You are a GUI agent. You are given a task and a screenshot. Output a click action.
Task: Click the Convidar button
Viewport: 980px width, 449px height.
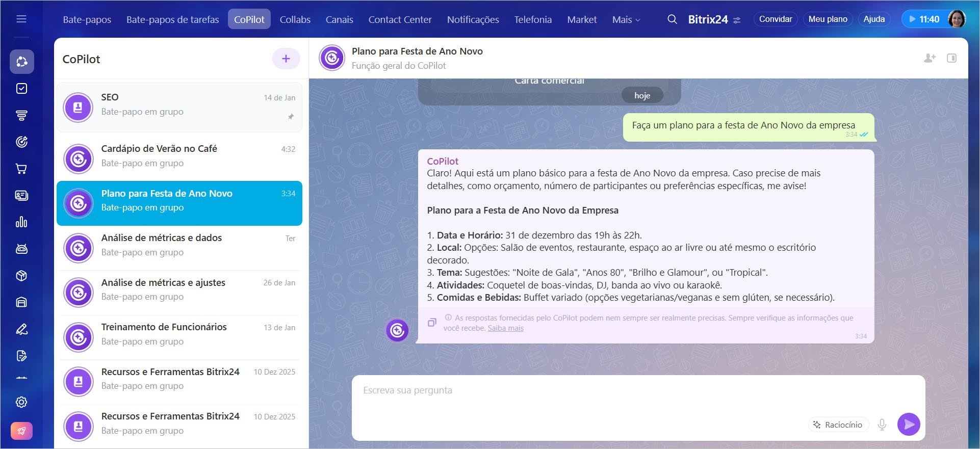pyautogui.click(x=775, y=19)
